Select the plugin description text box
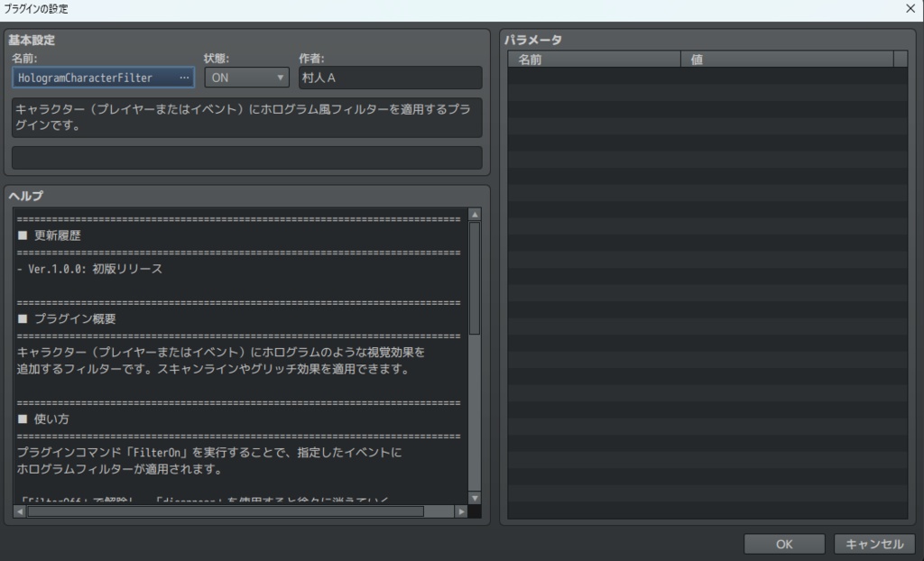The image size is (924, 561). [245, 117]
